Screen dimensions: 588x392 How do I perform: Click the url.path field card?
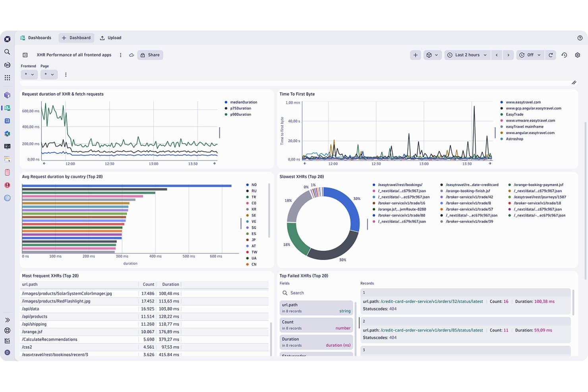316,308
